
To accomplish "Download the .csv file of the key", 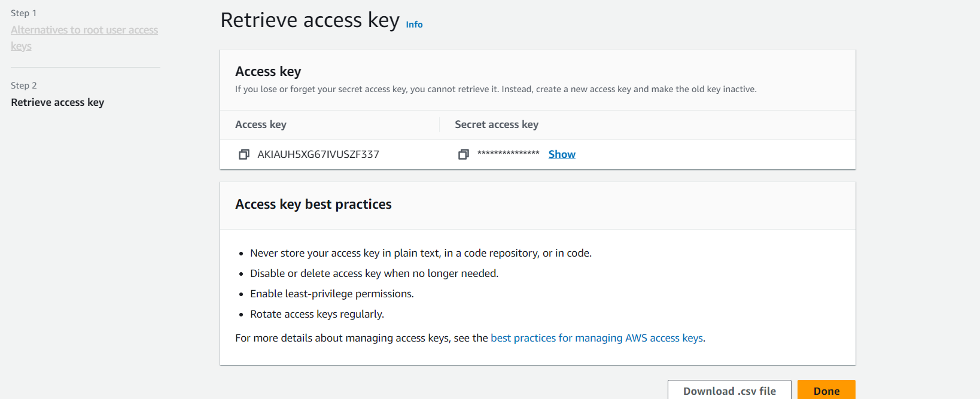I will 729,391.
